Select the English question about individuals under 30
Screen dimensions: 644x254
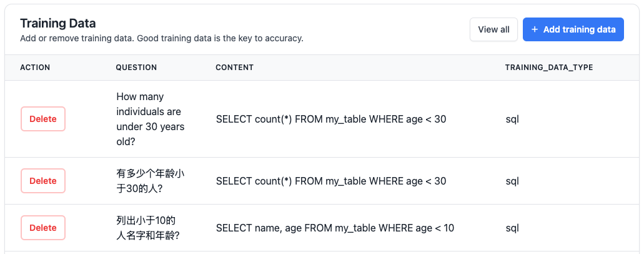tap(151, 119)
